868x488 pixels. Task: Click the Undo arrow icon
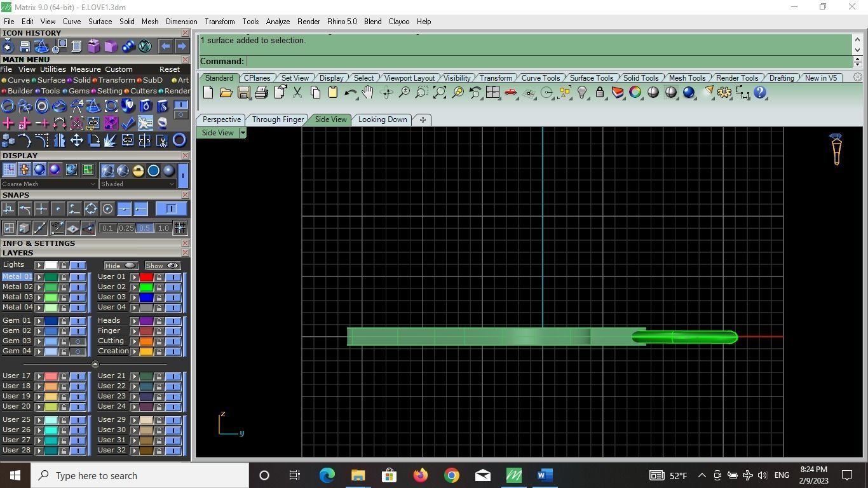point(350,93)
